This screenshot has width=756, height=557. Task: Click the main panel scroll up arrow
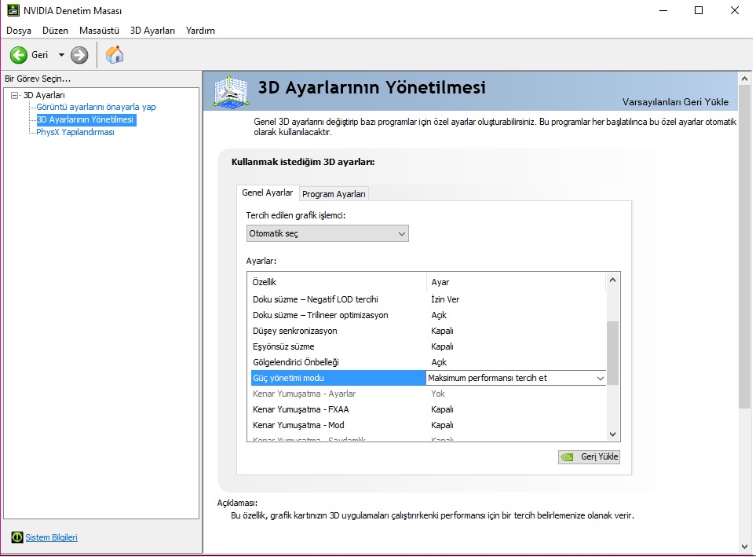tap(744, 79)
